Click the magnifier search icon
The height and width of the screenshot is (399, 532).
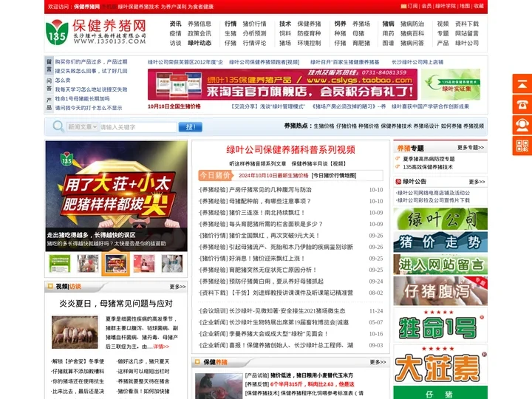pos(58,126)
